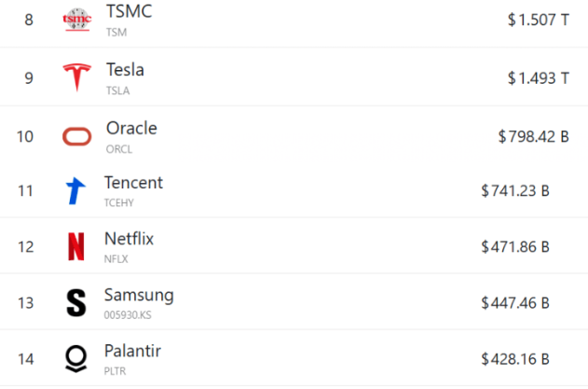The image size is (588, 389).
Task: Select the Tencent company name
Action: pyautogui.click(x=133, y=183)
